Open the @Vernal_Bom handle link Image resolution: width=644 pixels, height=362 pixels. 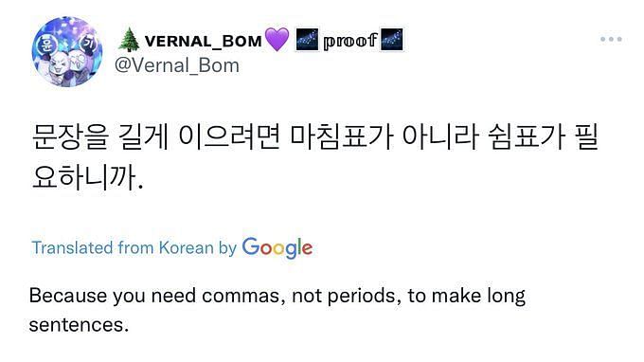coord(177,65)
